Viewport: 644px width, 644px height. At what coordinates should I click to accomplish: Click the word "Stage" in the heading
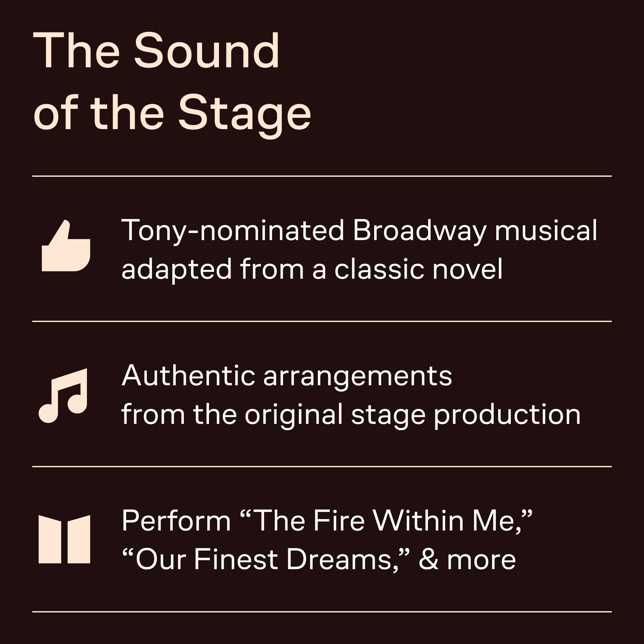click(245, 113)
